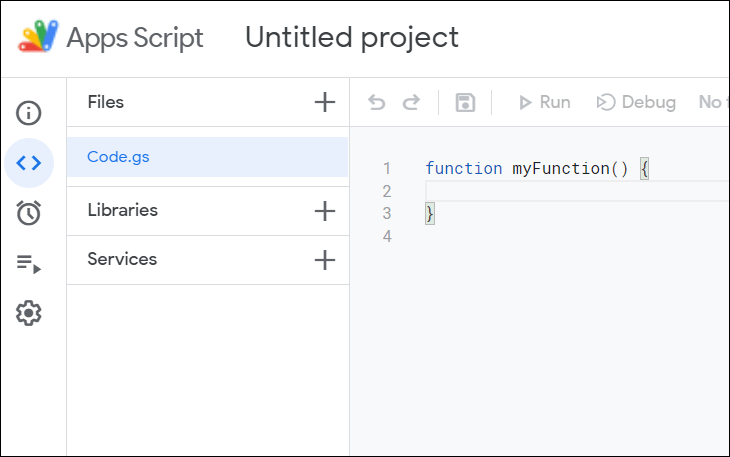Run the script

pyautogui.click(x=544, y=102)
